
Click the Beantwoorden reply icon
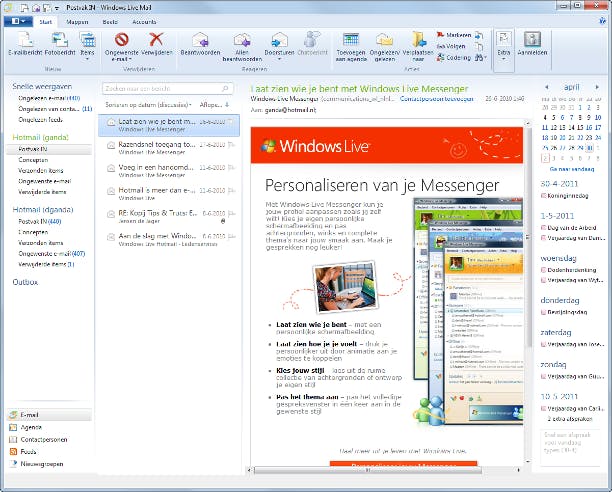coord(200,40)
